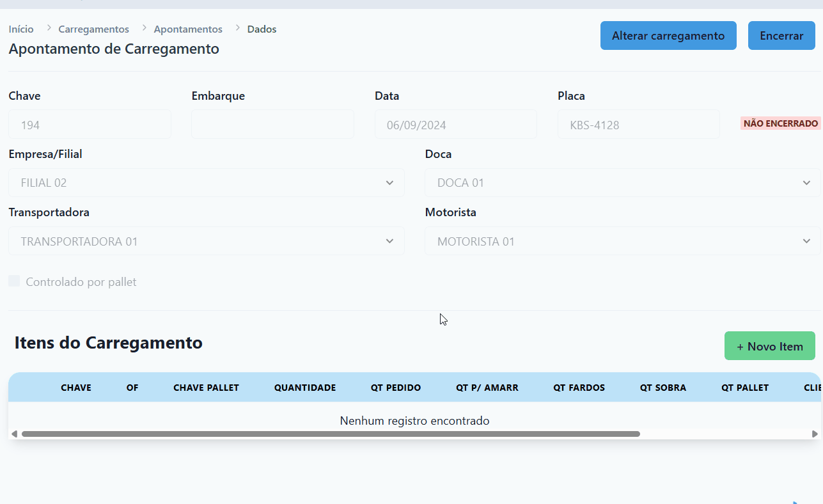The height and width of the screenshot is (504, 823).
Task: Click the Chave input field
Action: coord(90,125)
